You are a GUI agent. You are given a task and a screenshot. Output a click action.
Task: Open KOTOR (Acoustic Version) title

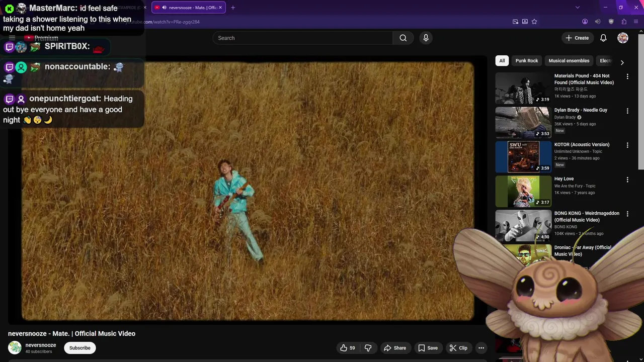click(x=582, y=144)
